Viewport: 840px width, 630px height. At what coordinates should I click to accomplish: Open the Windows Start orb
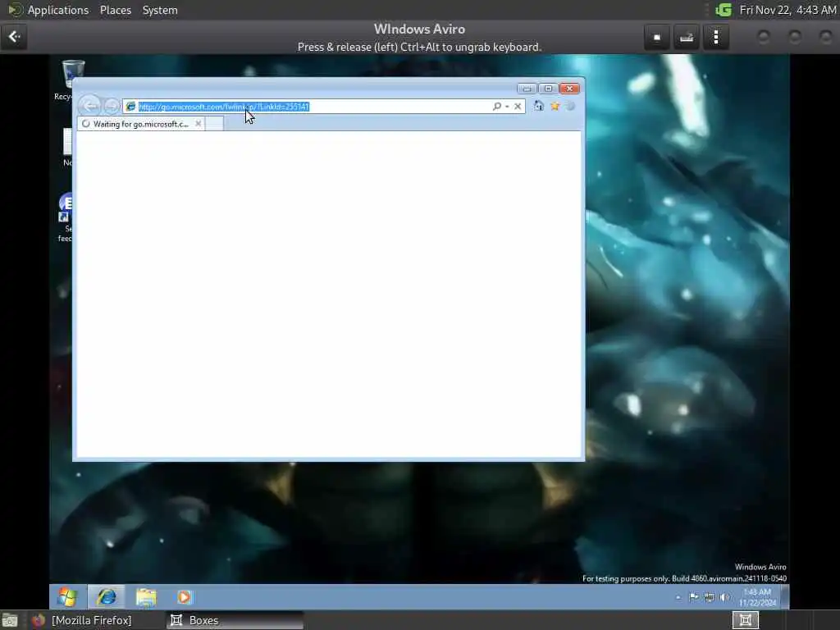pos(67,597)
